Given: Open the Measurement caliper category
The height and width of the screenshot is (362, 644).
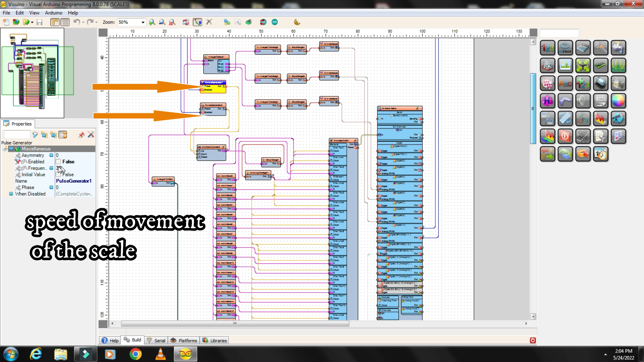Looking at the screenshot, I should point(601,48).
